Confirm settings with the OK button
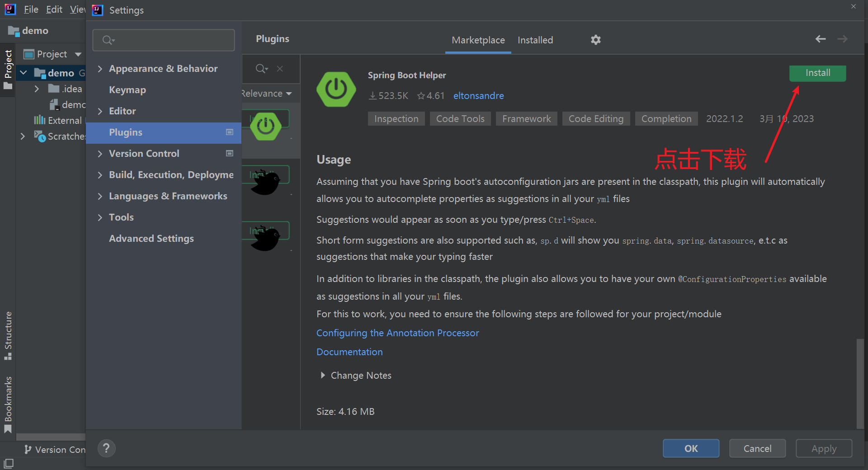The image size is (868, 470). 691,448
